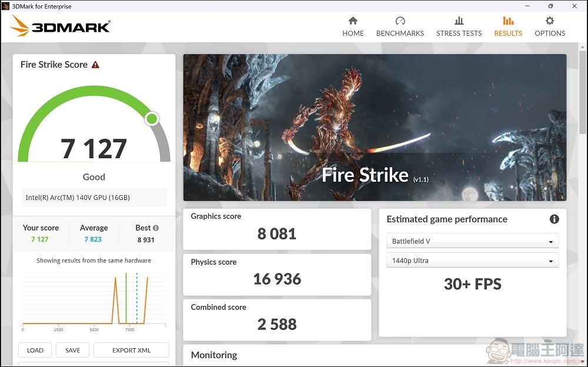Click the vertical scrollbar thumb
Viewport: 588px width, 367px height.
pyautogui.click(x=583, y=92)
